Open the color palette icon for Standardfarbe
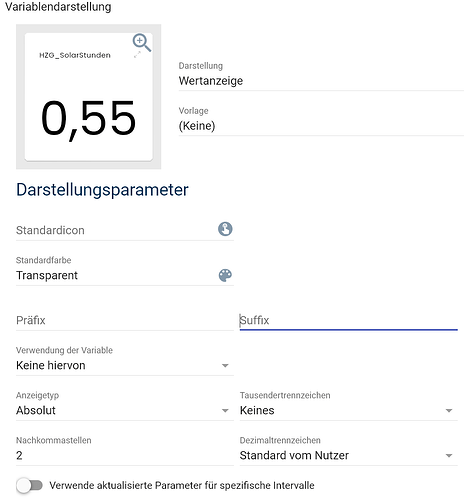The height and width of the screenshot is (500, 464). 225,275
